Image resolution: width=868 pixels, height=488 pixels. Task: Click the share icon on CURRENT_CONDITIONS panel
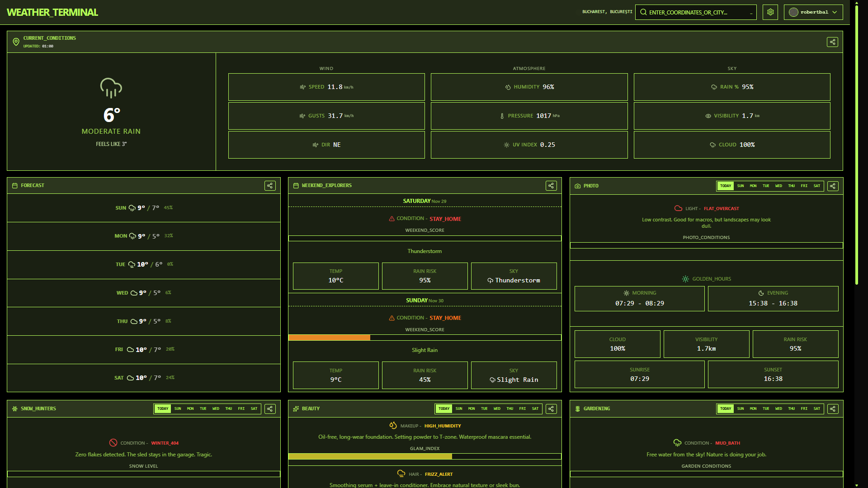pos(833,42)
